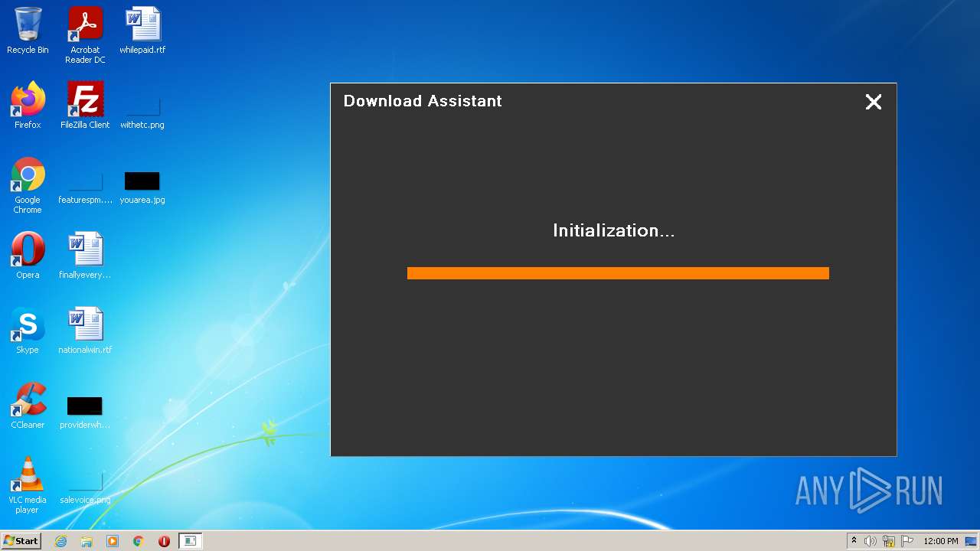Open the Recycle Bin icon
This screenshot has height=551, width=980.
click(28, 31)
